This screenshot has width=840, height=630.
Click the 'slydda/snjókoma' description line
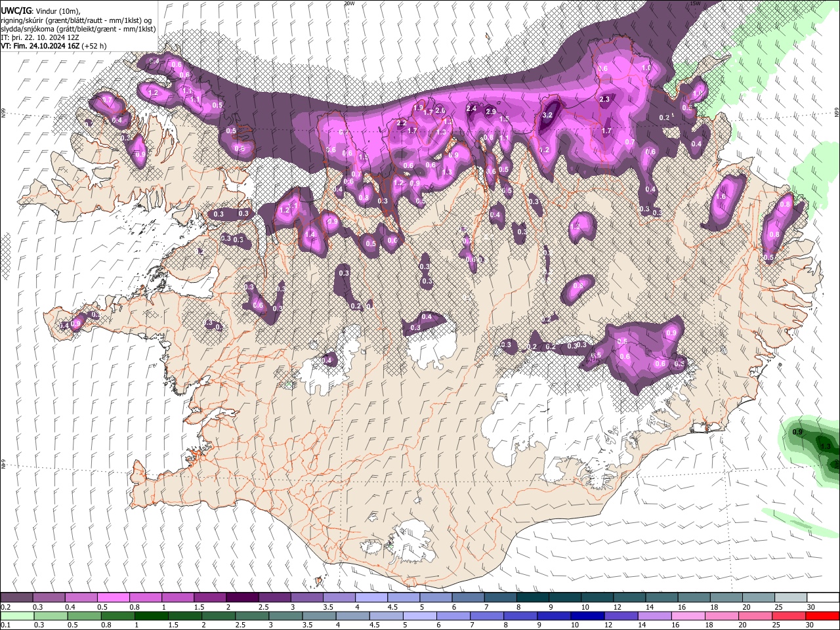[x=78, y=29]
